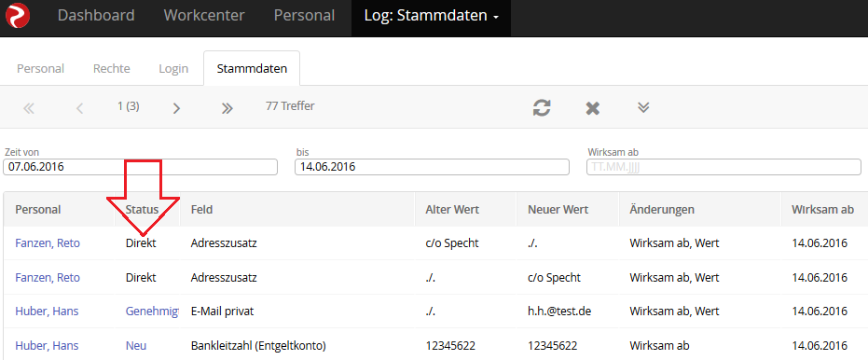Image resolution: width=868 pixels, height=360 pixels.
Task: Click the Wirksam ab filter field
Action: pos(723,167)
